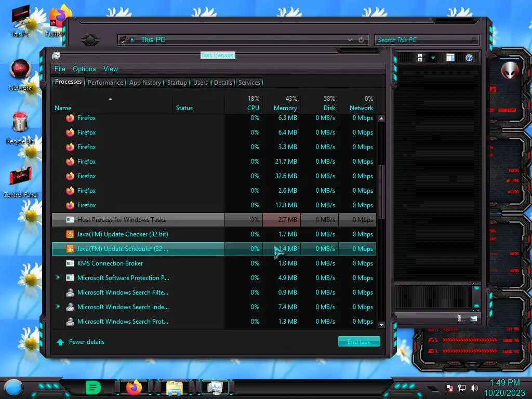
Task: Click the This PC desktop icon
Action: [x=20, y=21]
